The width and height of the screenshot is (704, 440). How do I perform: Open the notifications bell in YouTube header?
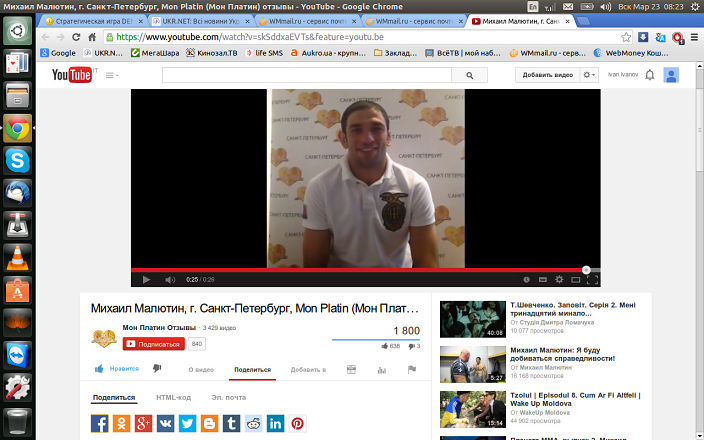tap(649, 75)
